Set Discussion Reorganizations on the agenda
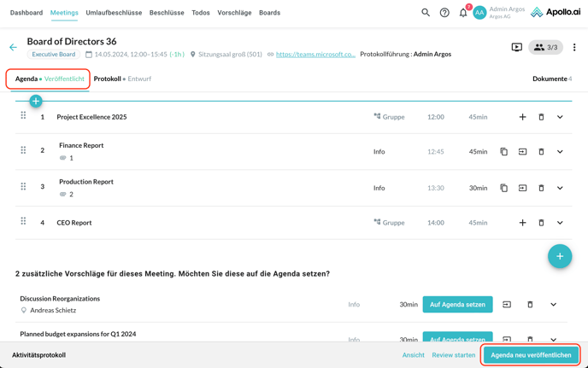Viewport: 588px width, 368px height. coord(457,305)
